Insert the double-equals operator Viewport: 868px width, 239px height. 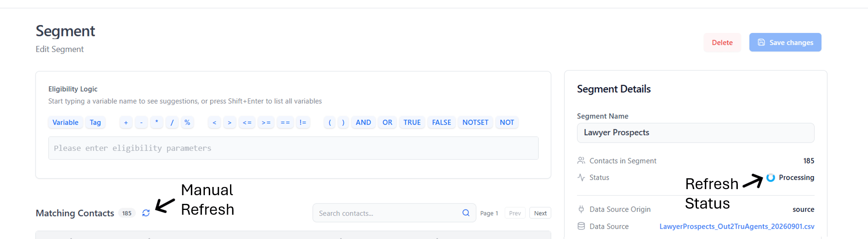pos(285,122)
